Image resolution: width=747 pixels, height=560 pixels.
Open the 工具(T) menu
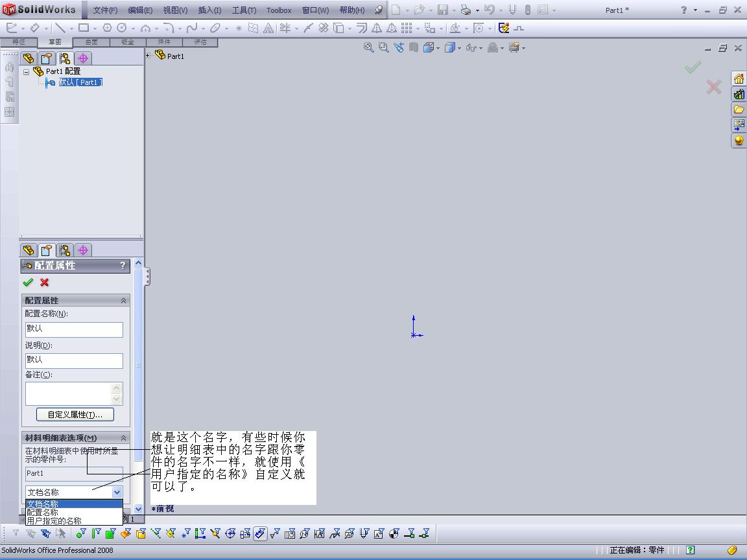(x=244, y=10)
